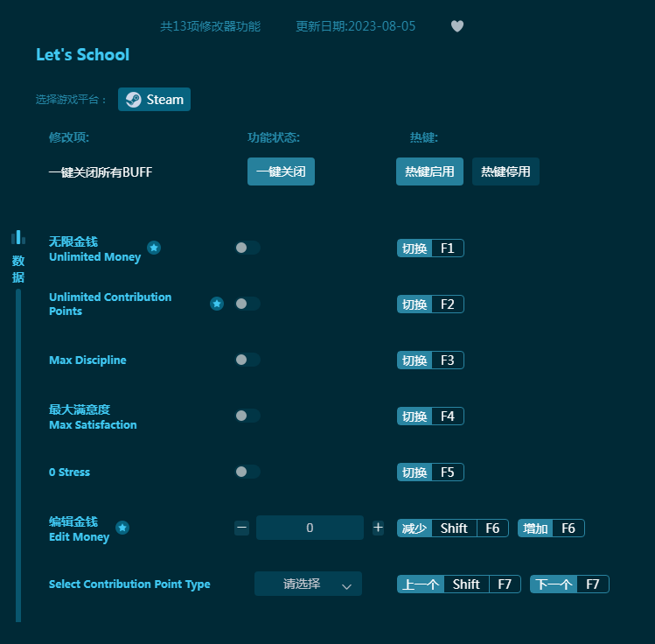
Task: Click the 切换 F2 hotkey button
Action: point(430,304)
